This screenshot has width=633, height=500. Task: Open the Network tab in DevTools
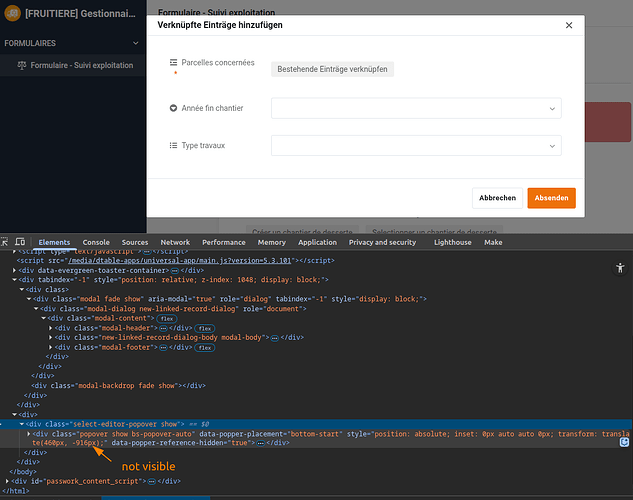click(x=175, y=242)
